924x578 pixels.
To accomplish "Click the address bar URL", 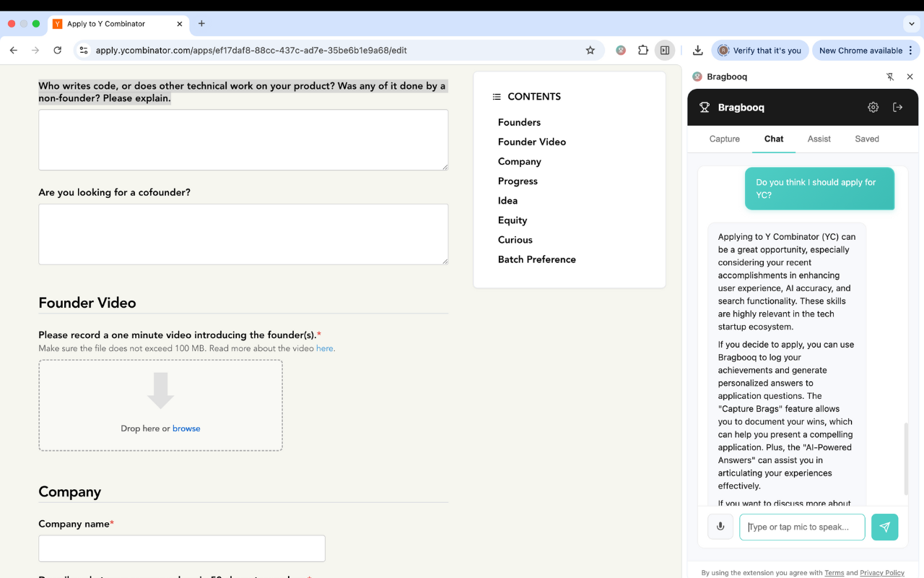I will click(x=251, y=51).
